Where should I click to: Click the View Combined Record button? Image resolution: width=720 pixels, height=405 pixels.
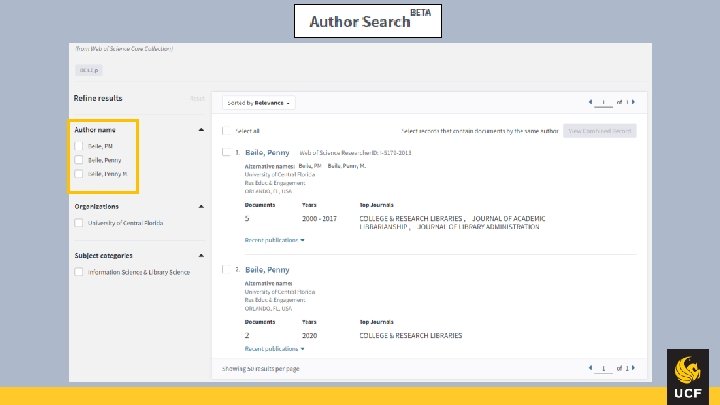click(600, 131)
